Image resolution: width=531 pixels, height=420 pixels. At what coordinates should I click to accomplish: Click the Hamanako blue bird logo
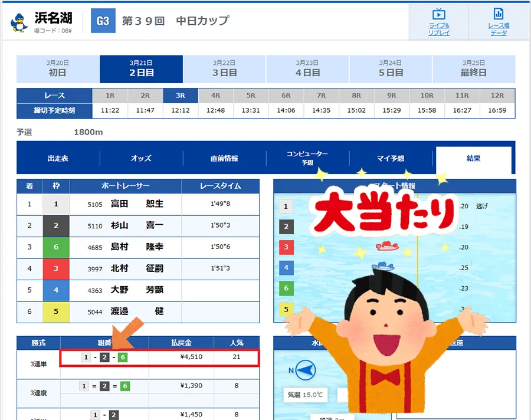19,22
